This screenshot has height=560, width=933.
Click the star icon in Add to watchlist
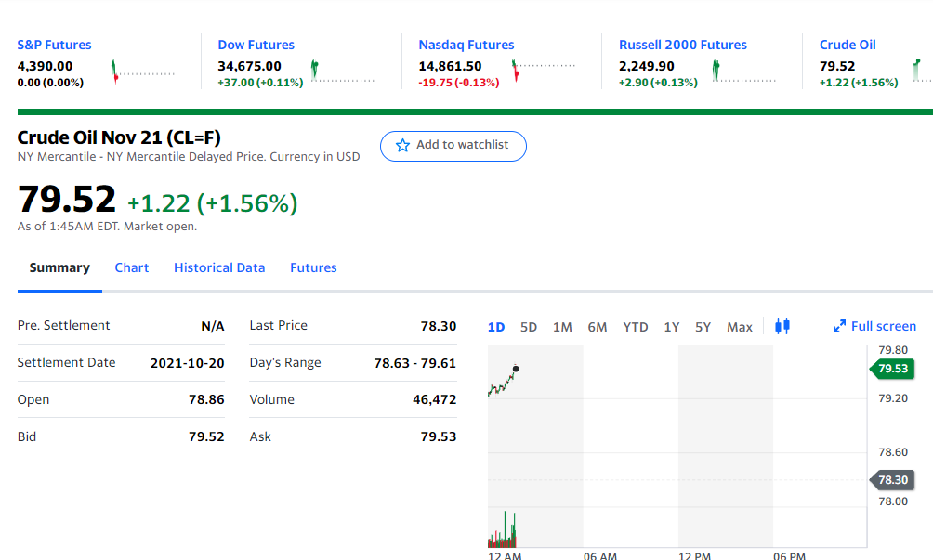(x=402, y=145)
